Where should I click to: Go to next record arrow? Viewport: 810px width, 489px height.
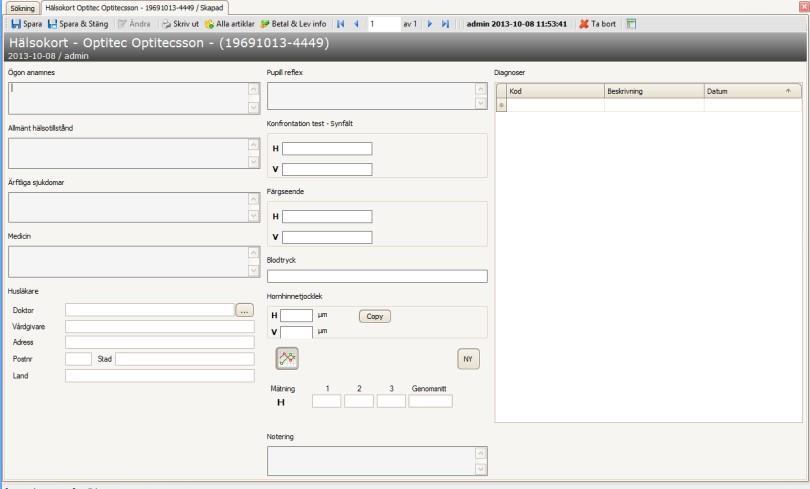click(429, 24)
